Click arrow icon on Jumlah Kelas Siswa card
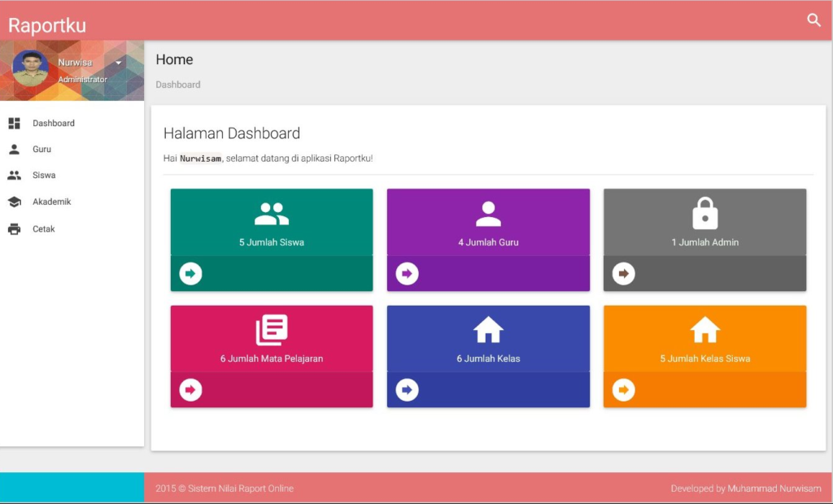The height and width of the screenshot is (504, 833). [x=623, y=390]
